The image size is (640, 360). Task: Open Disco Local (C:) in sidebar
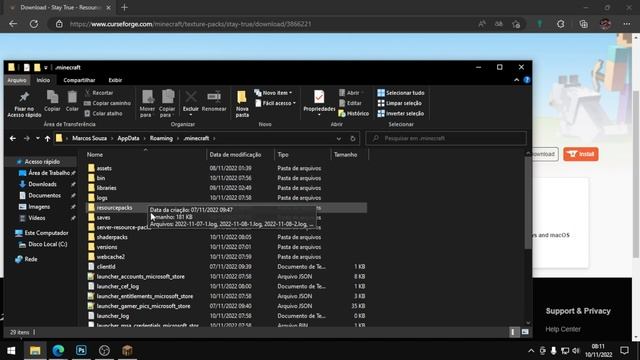(47, 244)
